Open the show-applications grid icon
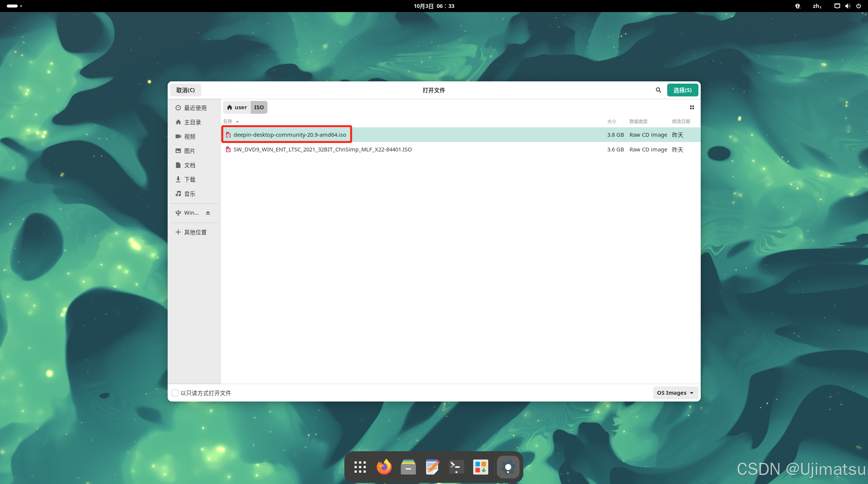This screenshot has width=868, height=484. pos(360,467)
